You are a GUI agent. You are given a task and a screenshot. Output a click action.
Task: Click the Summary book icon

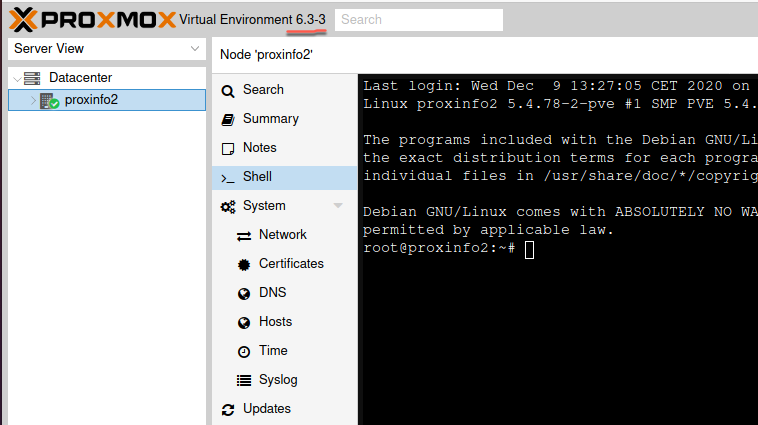pyautogui.click(x=228, y=119)
